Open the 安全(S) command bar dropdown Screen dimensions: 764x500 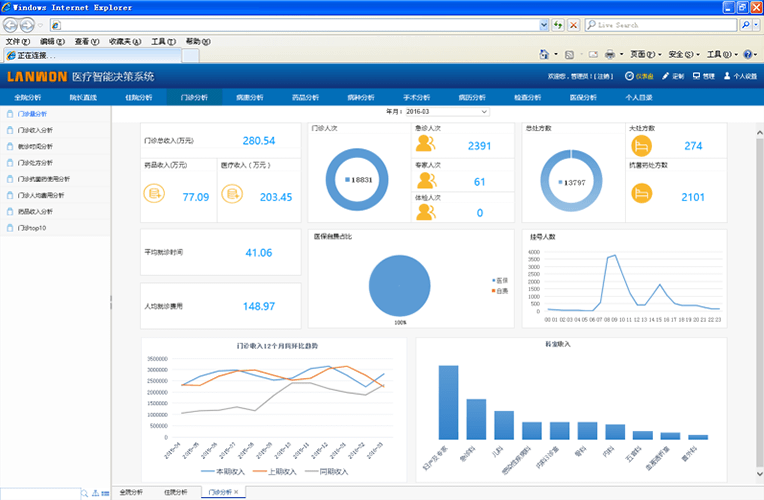(x=684, y=55)
